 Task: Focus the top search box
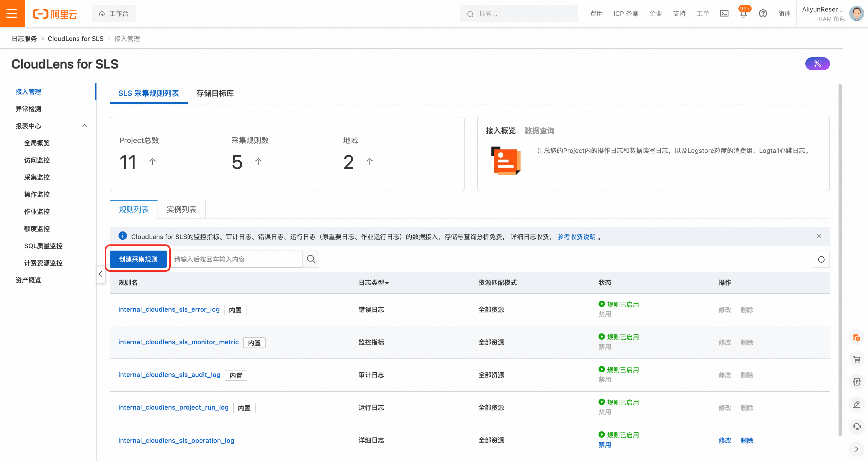(519, 13)
